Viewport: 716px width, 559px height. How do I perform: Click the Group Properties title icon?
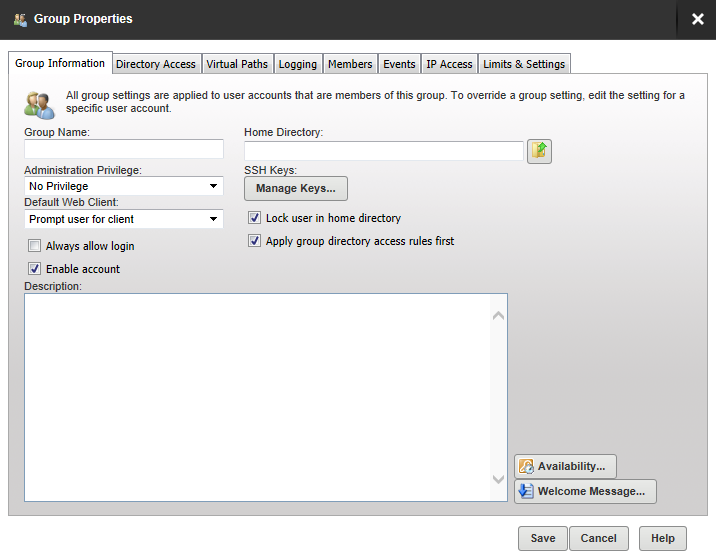point(20,19)
